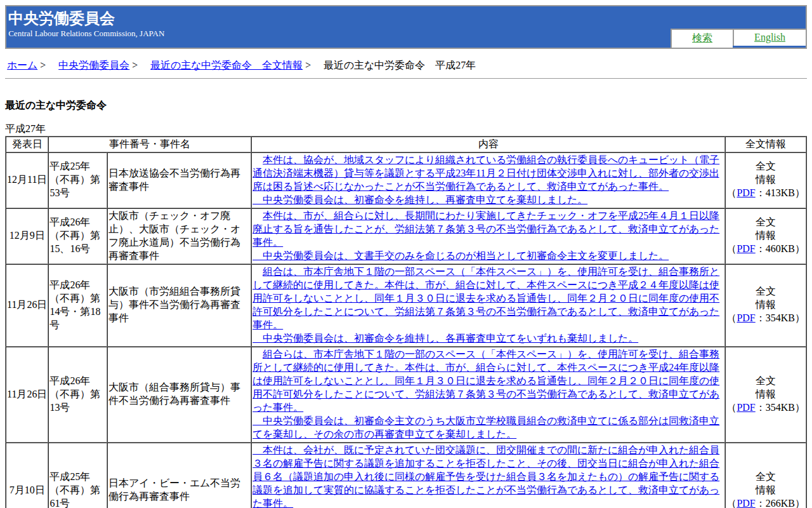
Task: Open 最近の主な中労委命令 全文情報 breadcrumb
Action: (x=226, y=65)
